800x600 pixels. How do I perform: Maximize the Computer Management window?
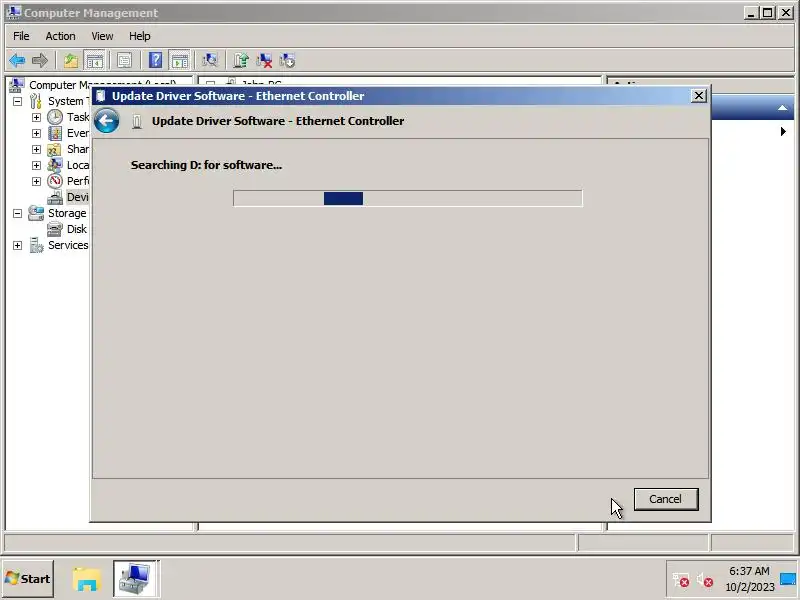tap(767, 13)
